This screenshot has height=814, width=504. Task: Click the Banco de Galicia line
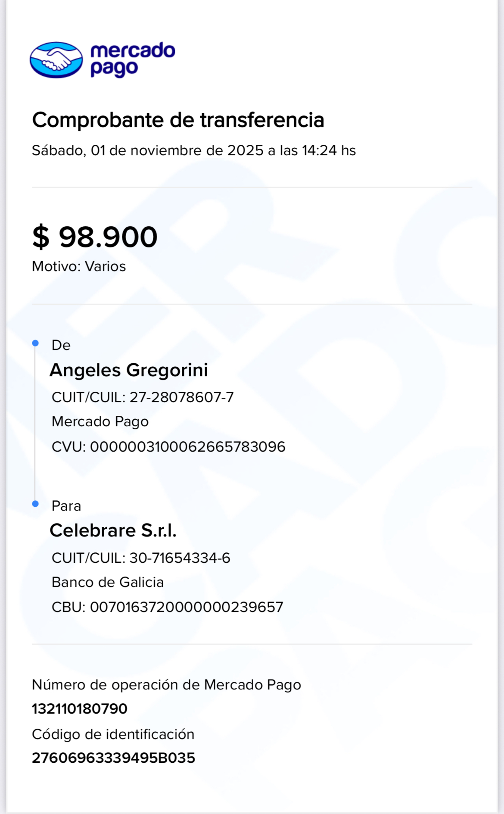[108, 582]
